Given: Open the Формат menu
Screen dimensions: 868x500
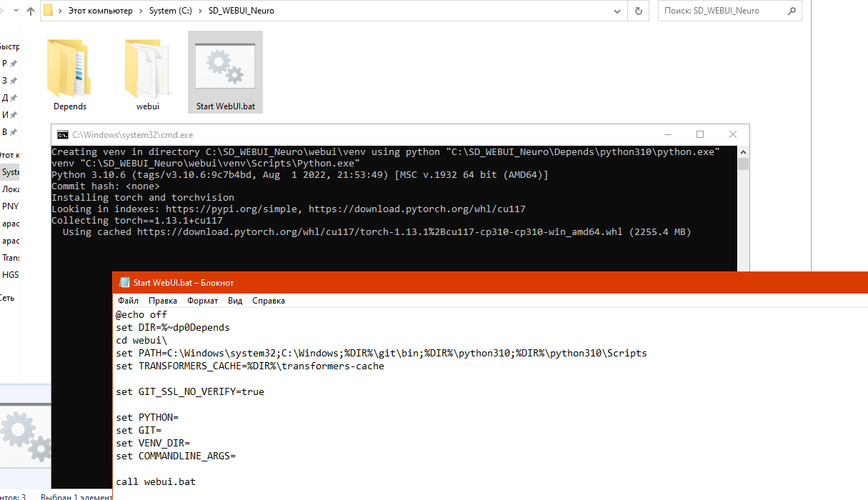Looking at the screenshot, I should pyautogui.click(x=202, y=301).
